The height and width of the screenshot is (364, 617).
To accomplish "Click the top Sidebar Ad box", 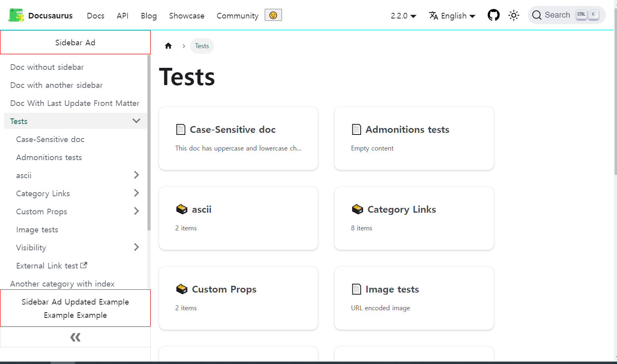I will (x=75, y=42).
